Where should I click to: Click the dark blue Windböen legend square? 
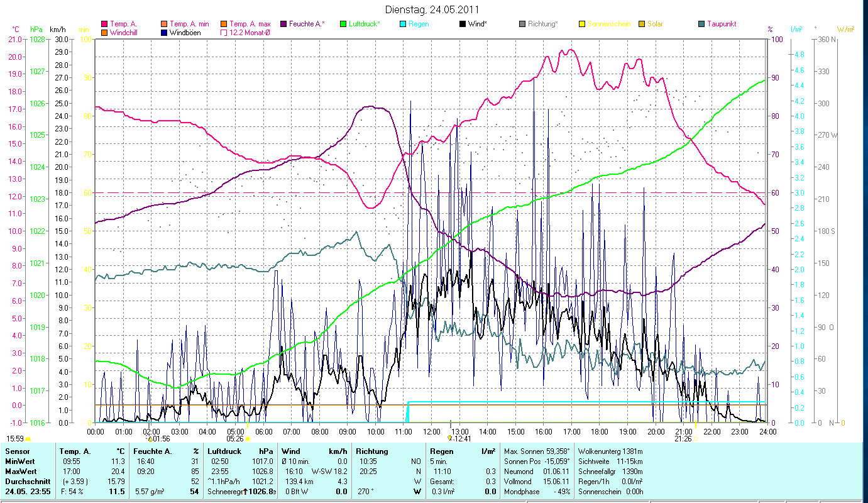pos(164,32)
